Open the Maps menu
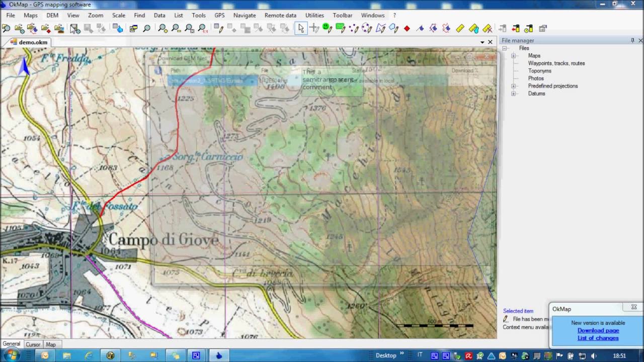This screenshot has height=362, width=644. [31, 15]
